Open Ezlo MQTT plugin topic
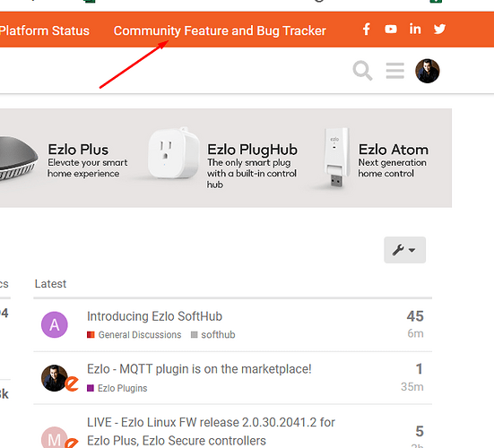The width and height of the screenshot is (494, 448). point(199,369)
